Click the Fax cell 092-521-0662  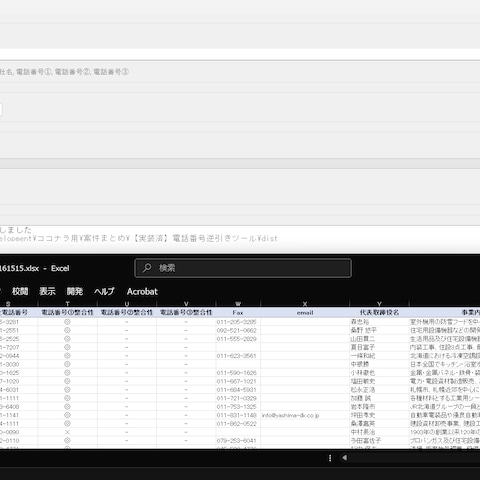click(237, 330)
